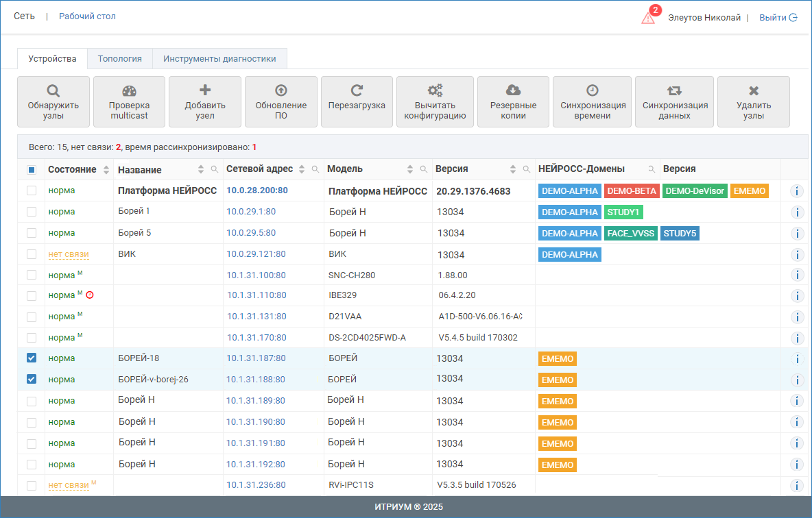Tick the checkbox for 10.1.31.100:80 row

[x=32, y=275]
